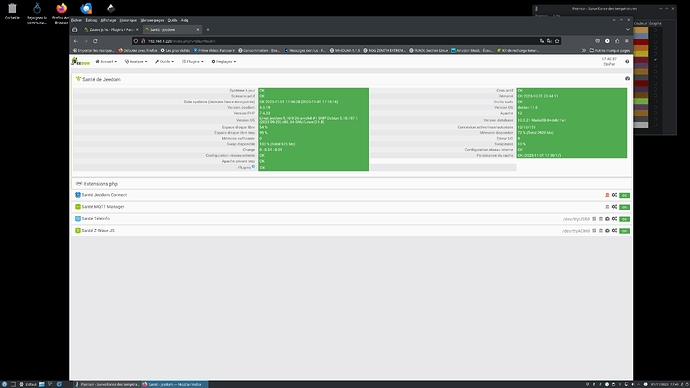Image resolution: width=690 pixels, height=388 pixels.
Task: Open config gears for Santé MQTT Manager
Action: pyautogui.click(x=614, y=207)
